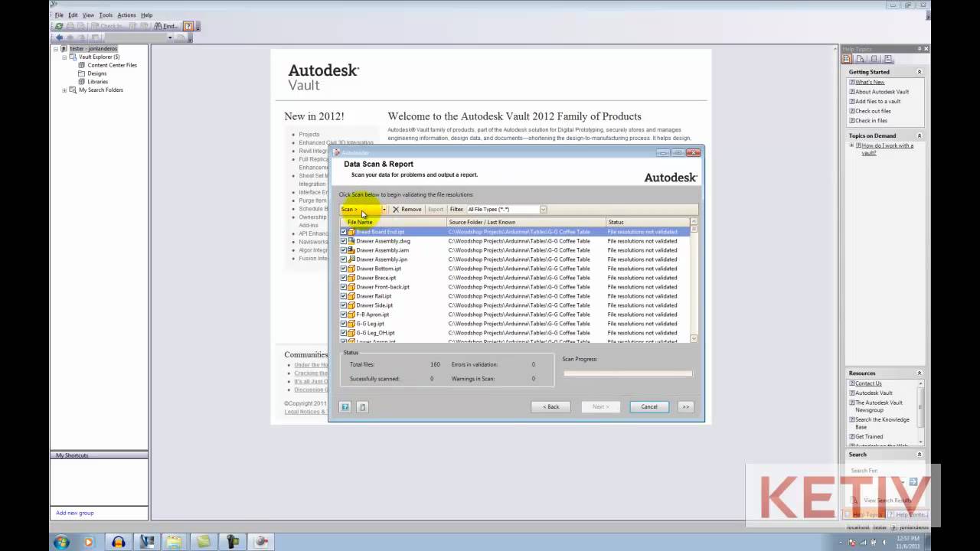Open the Contact Us resource link
Screen dimensions: 980x551
pyautogui.click(x=868, y=383)
